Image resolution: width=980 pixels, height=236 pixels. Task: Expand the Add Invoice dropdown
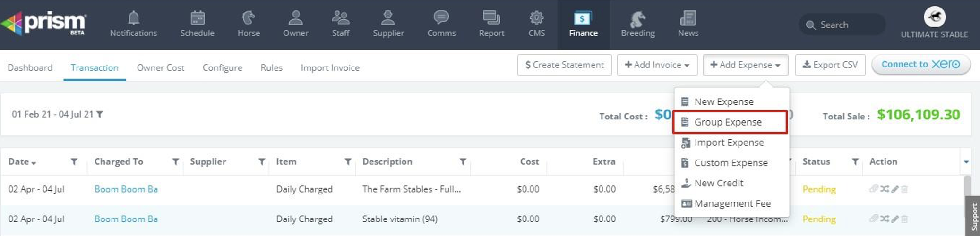pyautogui.click(x=657, y=65)
